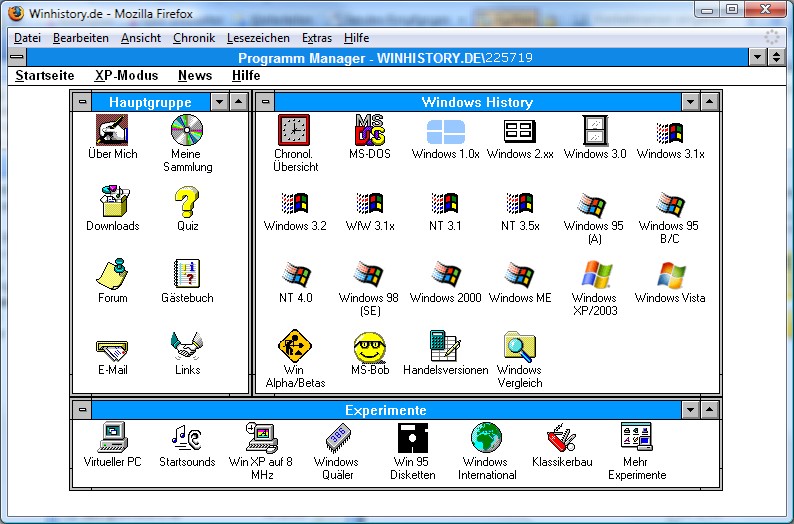Open Win Alpha/Betas construction icon
Image resolution: width=794 pixels, height=524 pixels.
(x=295, y=346)
